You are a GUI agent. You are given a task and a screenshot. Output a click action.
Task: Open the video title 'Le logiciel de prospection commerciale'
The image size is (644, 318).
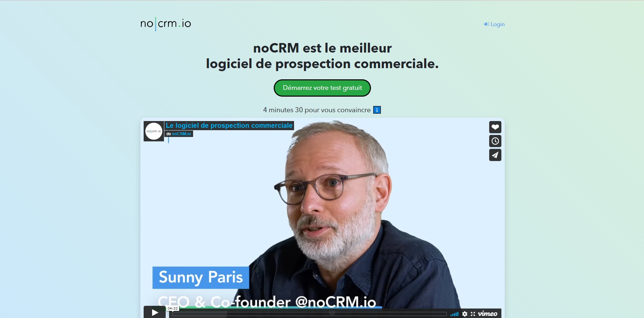(229, 125)
